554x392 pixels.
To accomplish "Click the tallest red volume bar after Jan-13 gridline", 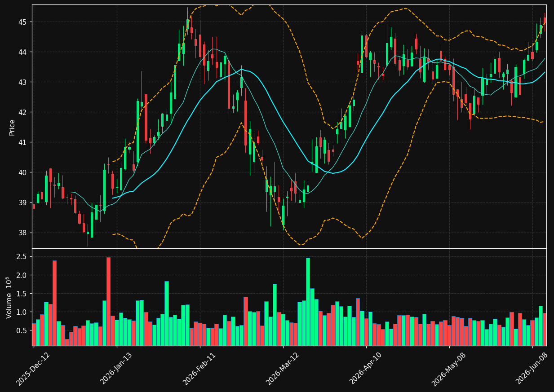I will click(246, 321).
